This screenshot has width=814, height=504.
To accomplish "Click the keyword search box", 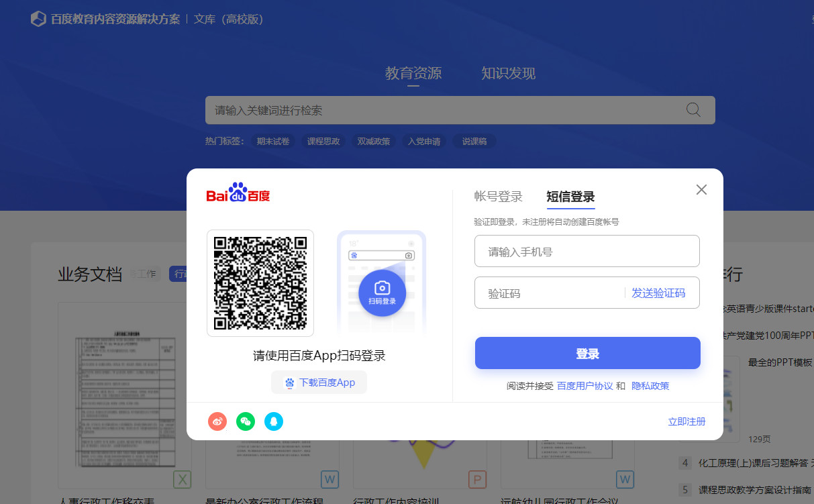I will (x=443, y=110).
